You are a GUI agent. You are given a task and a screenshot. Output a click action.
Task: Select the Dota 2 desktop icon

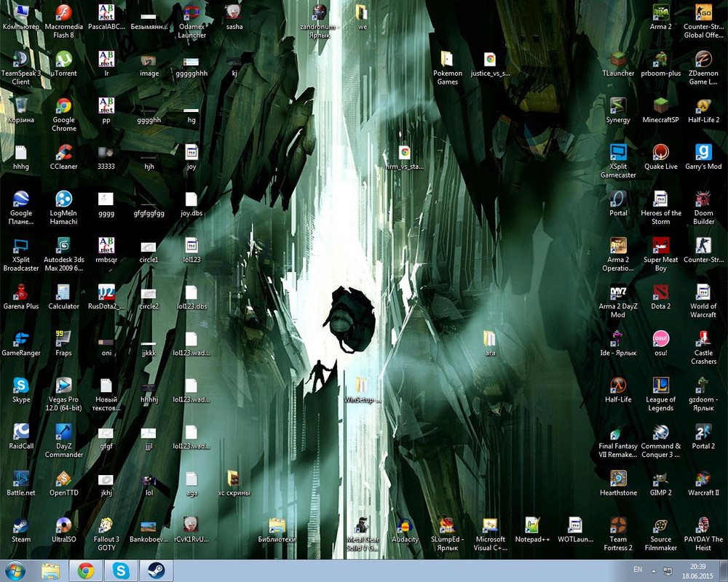[x=661, y=297]
